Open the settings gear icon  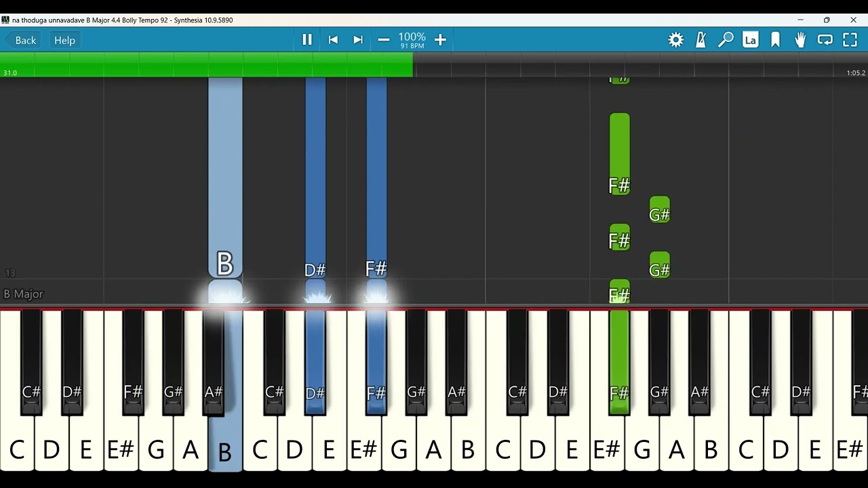tap(676, 40)
